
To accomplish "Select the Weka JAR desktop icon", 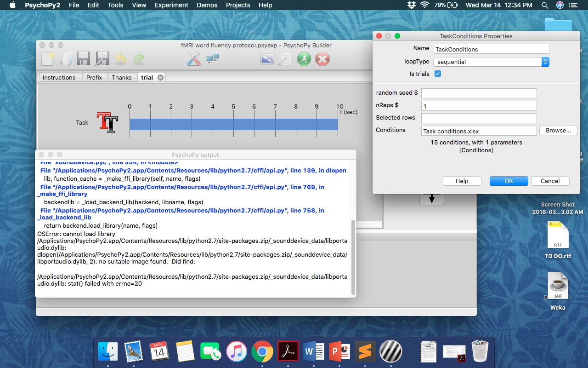I will pyautogui.click(x=558, y=291).
